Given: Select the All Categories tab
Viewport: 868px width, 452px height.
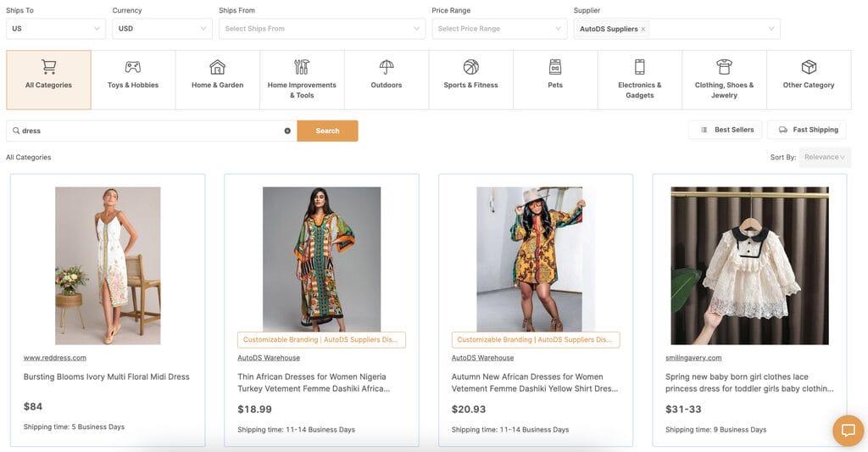Looking at the screenshot, I should pos(48,80).
